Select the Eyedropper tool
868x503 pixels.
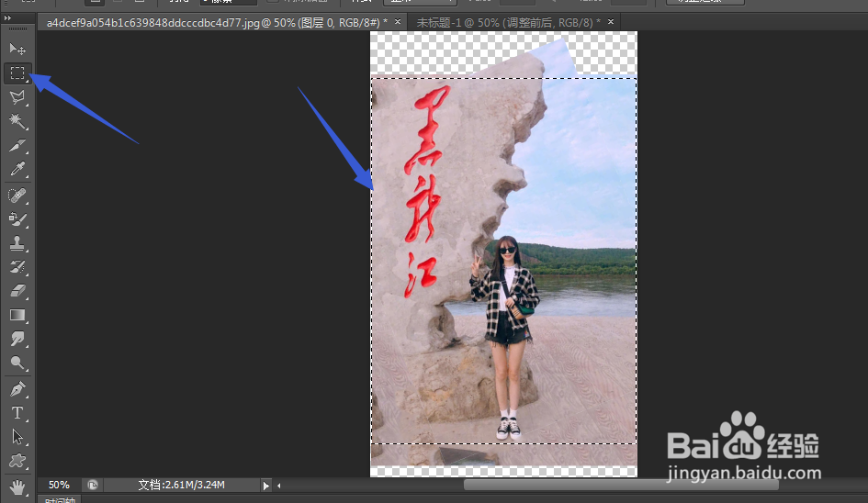tap(17, 169)
